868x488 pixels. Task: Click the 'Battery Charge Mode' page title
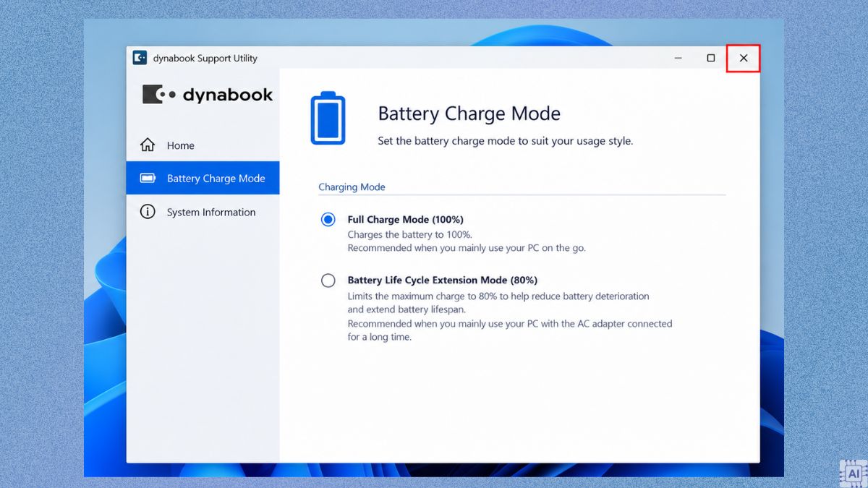469,114
